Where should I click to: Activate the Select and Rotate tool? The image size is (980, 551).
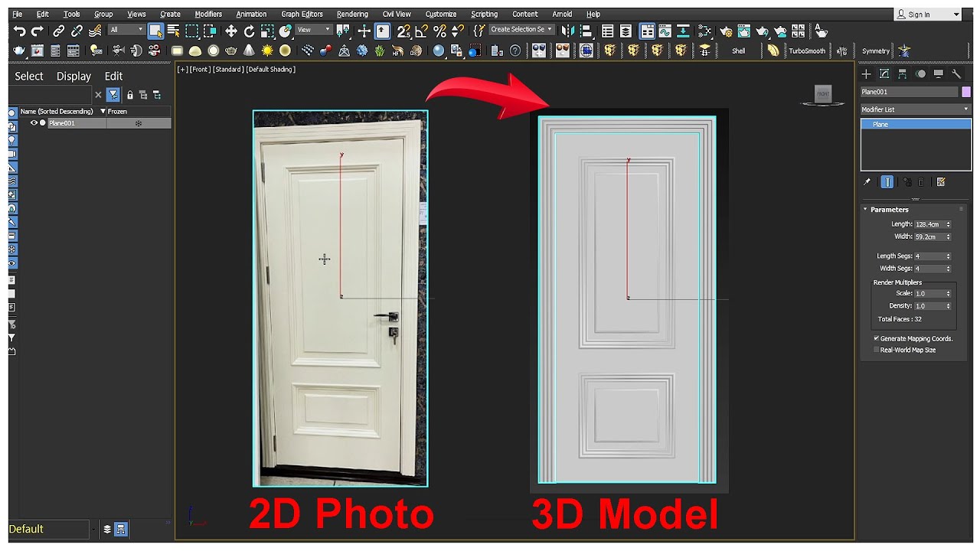point(249,31)
